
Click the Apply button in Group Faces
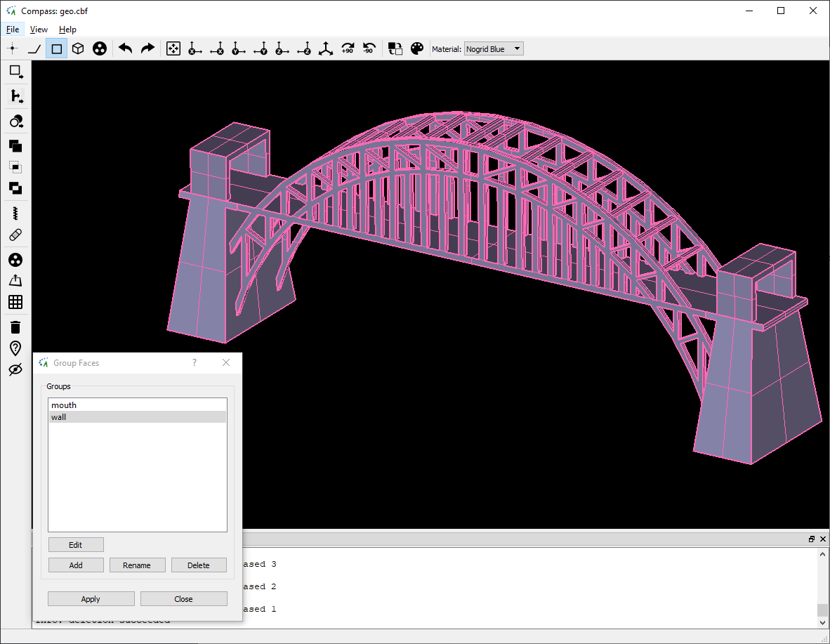(91, 599)
